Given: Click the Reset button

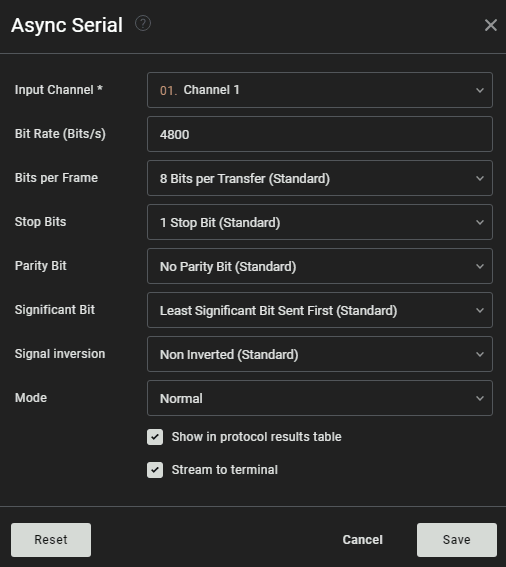Looking at the screenshot, I should click(x=51, y=540).
